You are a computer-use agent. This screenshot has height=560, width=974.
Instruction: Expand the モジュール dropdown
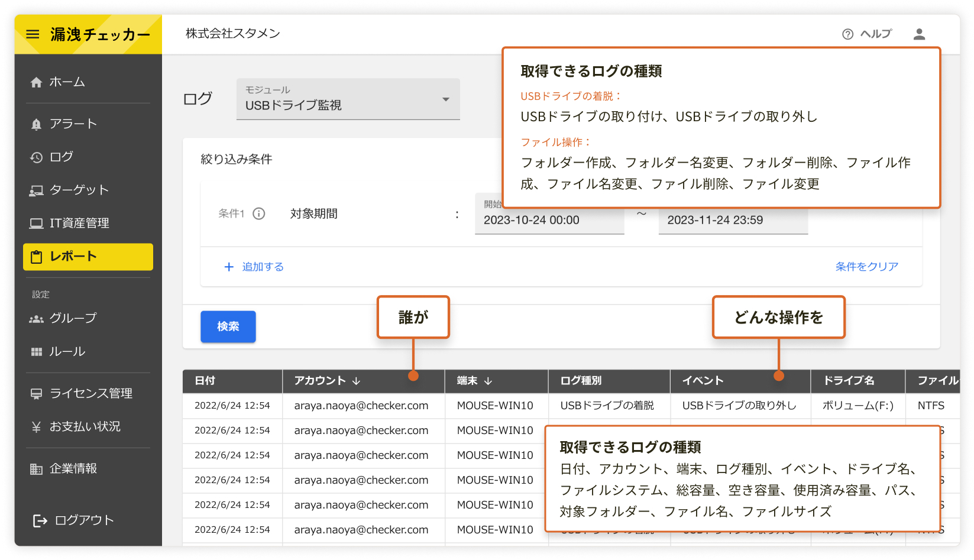coord(348,99)
